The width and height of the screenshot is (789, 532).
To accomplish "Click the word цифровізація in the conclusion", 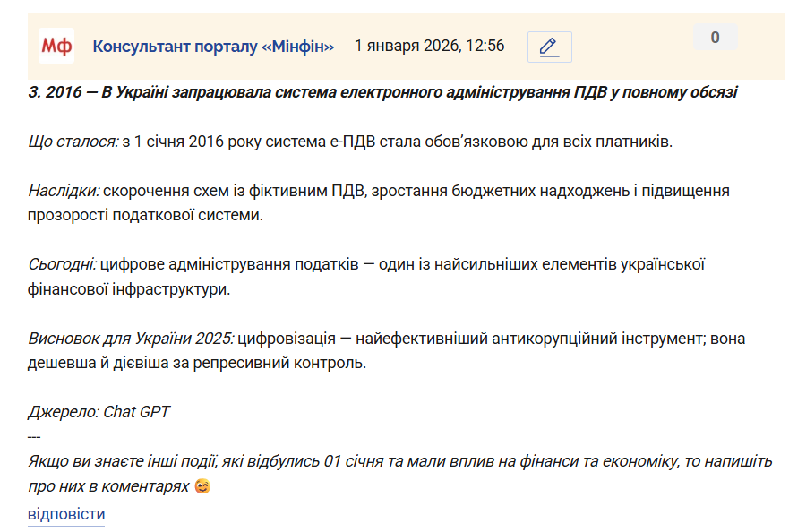I will point(287,339).
